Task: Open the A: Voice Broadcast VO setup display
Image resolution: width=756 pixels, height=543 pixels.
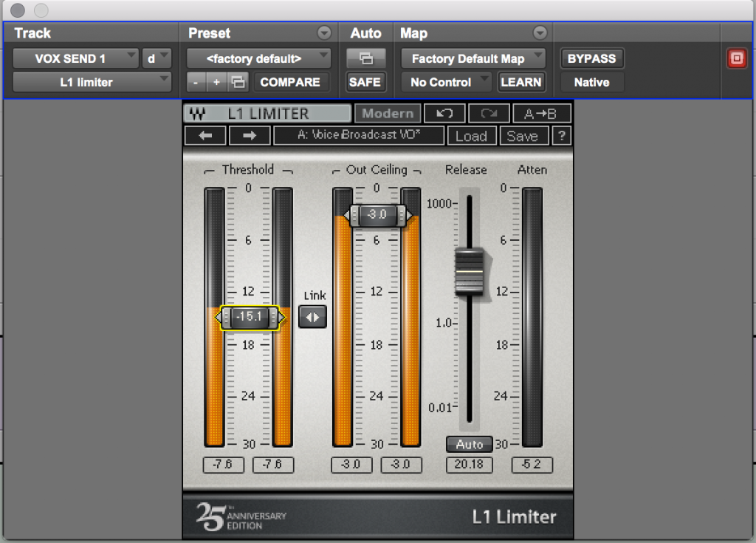Action: click(x=359, y=136)
